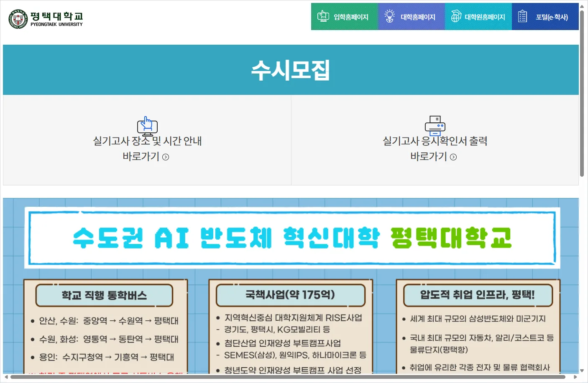Open the 입학홈페이지 admissions homepage link
Image resolution: width=588 pixels, height=383 pixels.
pyautogui.click(x=345, y=17)
